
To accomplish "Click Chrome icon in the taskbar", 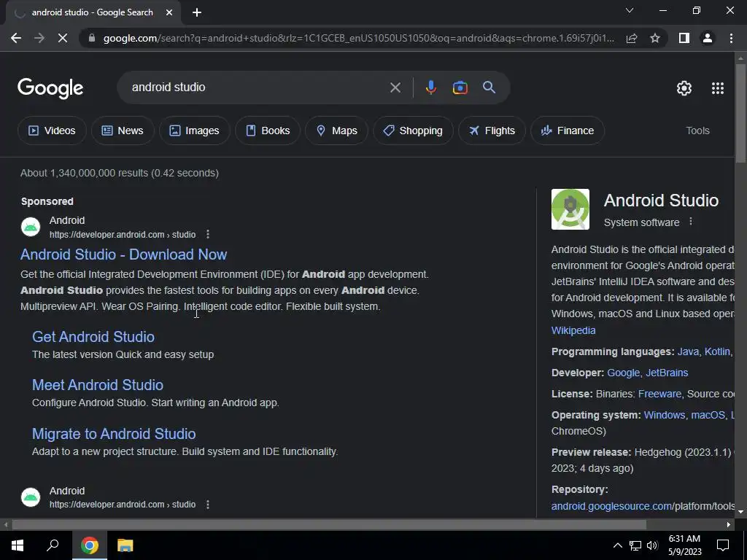I will click(x=90, y=545).
